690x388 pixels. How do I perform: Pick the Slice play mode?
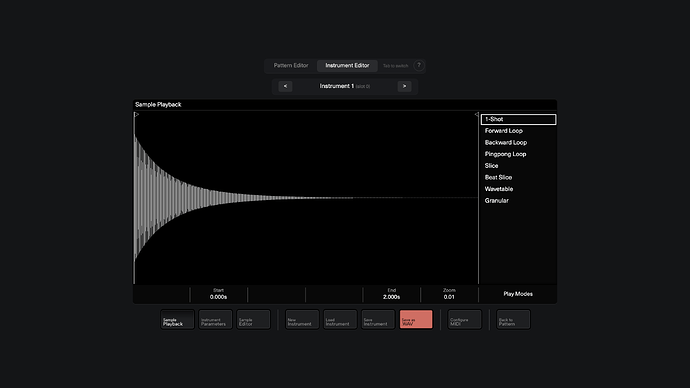(x=518, y=166)
